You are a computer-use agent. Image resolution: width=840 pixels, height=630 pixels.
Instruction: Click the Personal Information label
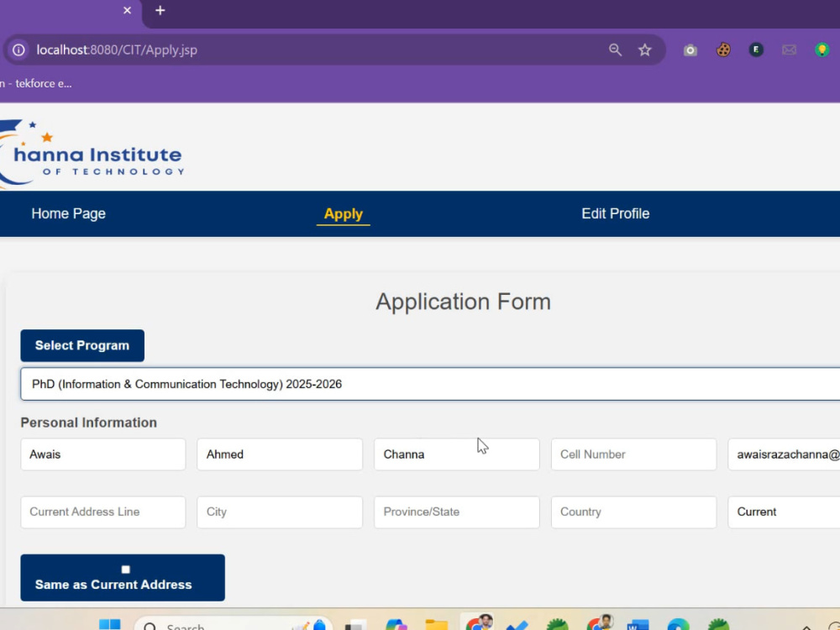(x=89, y=423)
